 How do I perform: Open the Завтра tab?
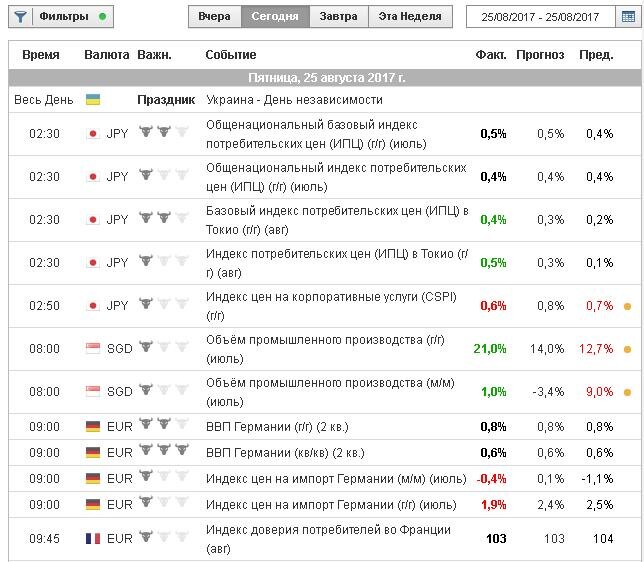pyautogui.click(x=339, y=17)
